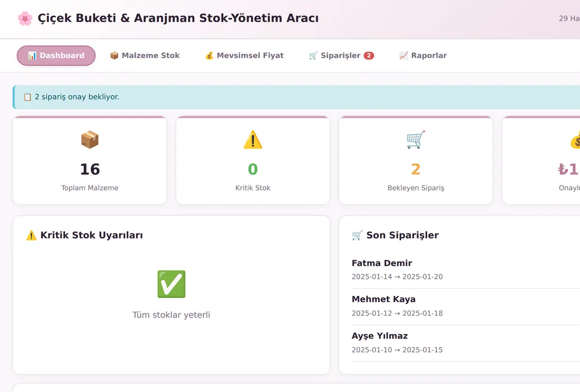
Task: Switch to the Malzeme Stok tab
Action: click(x=145, y=56)
